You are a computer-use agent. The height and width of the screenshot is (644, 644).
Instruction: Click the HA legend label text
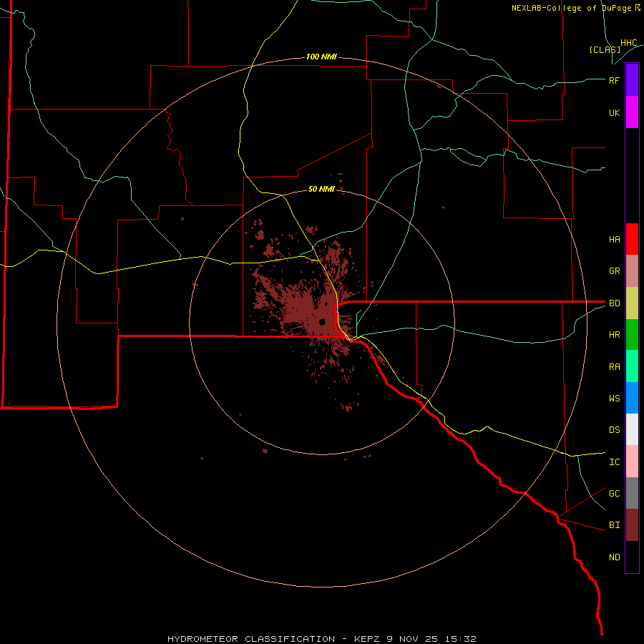coord(614,239)
